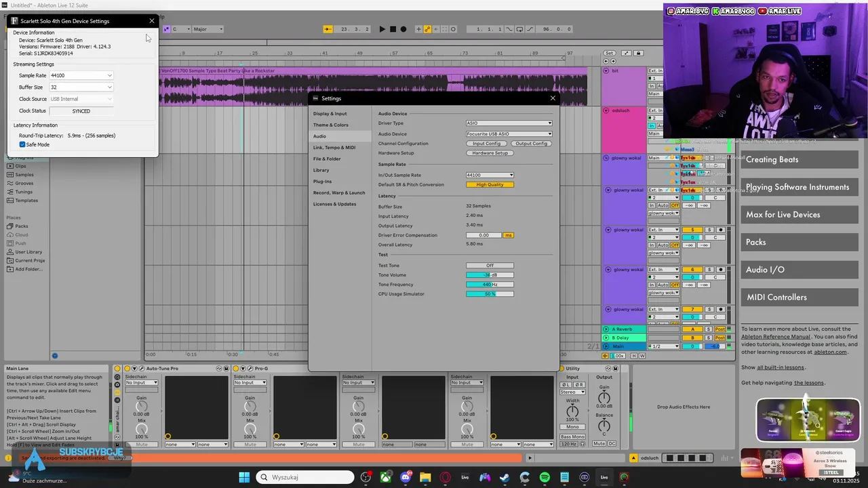Open the Link, Tempo & MIDI tab
This screenshot has height=488, width=868.
334,147
